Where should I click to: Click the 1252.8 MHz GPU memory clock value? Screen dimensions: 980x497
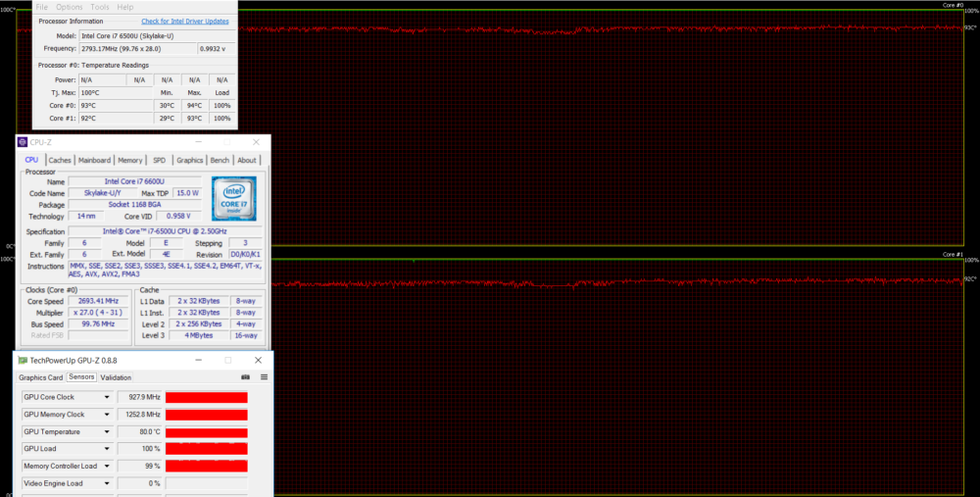tap(140, 415)
